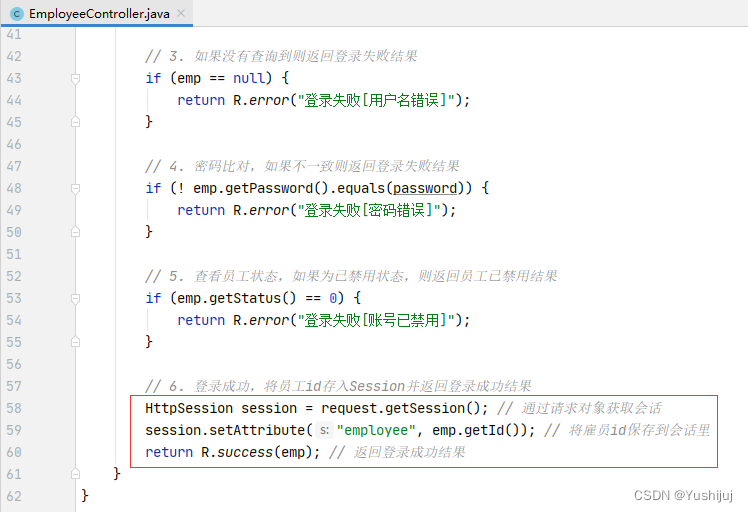Screen dimensions: 748x512
Task: Click 'emp.getPassword()' on line 48
Action: point(260,188)
